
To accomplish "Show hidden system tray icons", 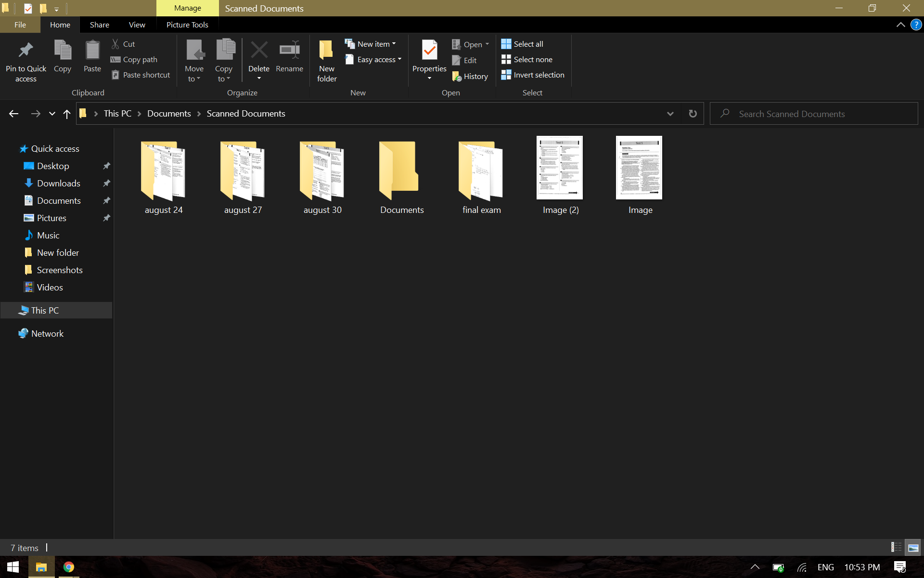I will tap(755, 567).
